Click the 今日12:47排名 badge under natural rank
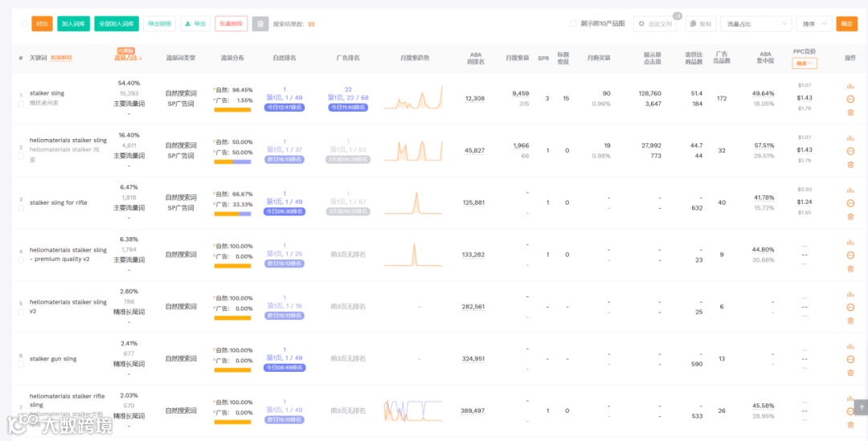This screenshot has height=441, width=868. click(284, 108)
